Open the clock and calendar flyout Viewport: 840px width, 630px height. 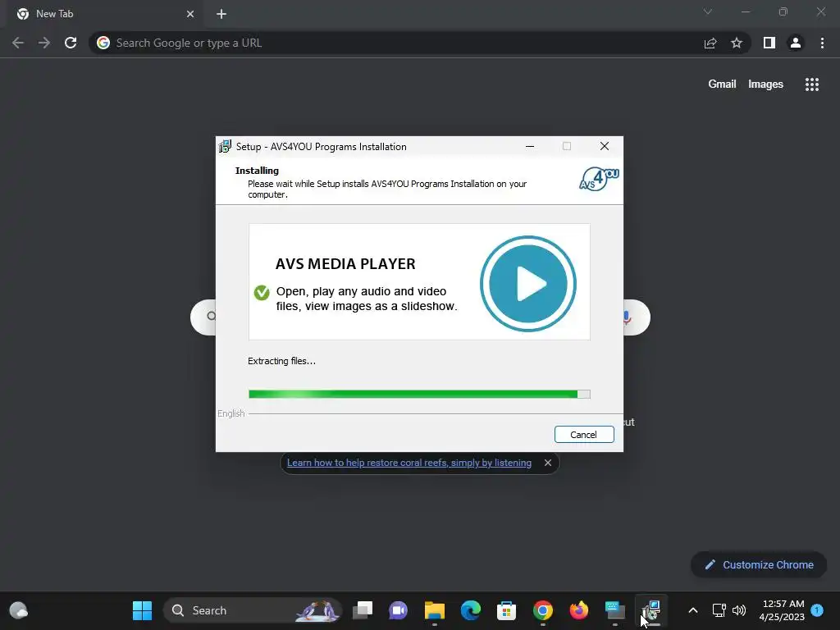pos(782,610)
